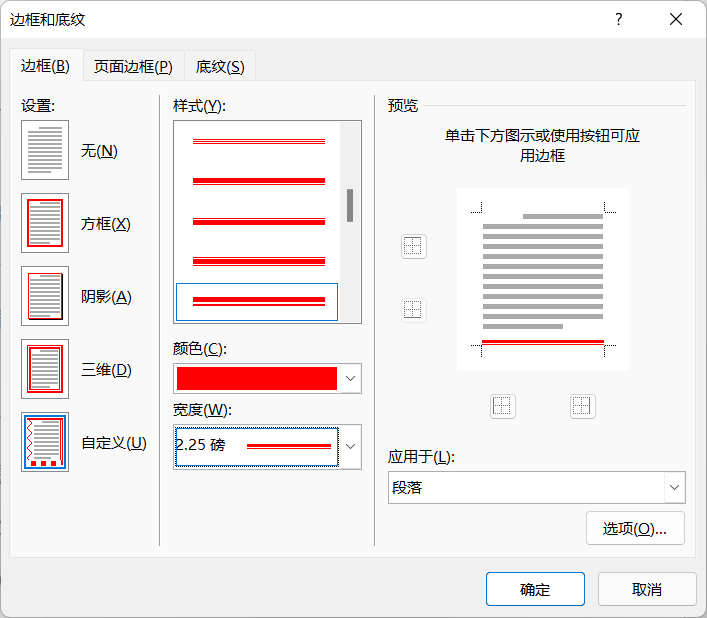The width and height of the screenshot is (707, 618).
Task: Click the 三维(D) label text
Action: coord(106,370)
